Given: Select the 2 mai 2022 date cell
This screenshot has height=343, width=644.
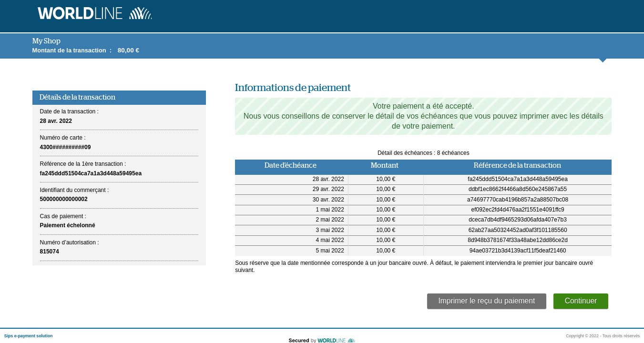Looking at the screenshot, I should [x=291, y=220].
